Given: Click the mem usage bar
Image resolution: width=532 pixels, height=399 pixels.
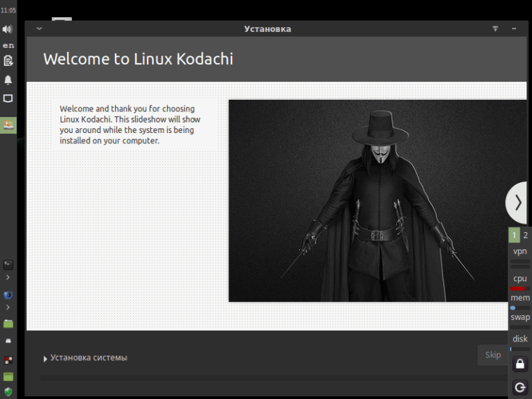Looking at the screenshot, I should (x=520, y=308).
